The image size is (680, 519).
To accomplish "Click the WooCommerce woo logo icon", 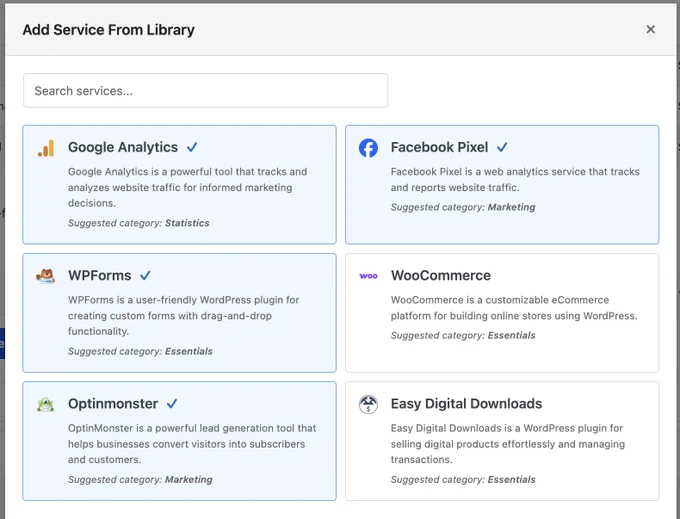I will point(368,276).
